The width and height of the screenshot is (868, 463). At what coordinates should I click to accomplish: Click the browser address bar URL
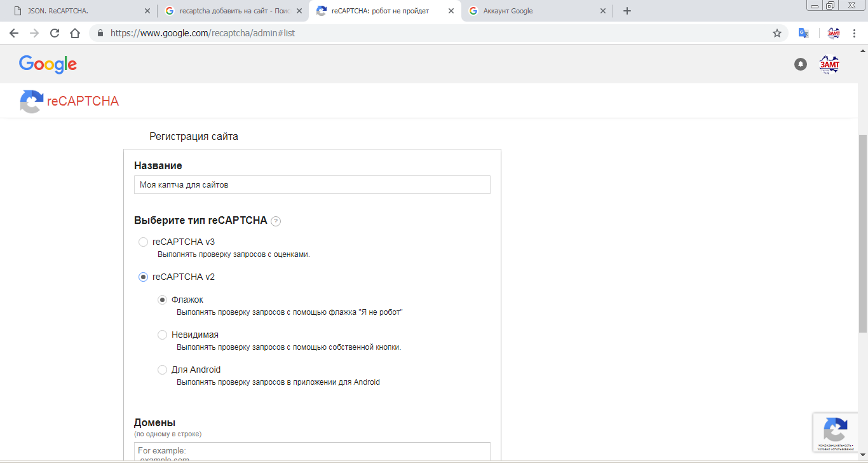click(203, 33)
